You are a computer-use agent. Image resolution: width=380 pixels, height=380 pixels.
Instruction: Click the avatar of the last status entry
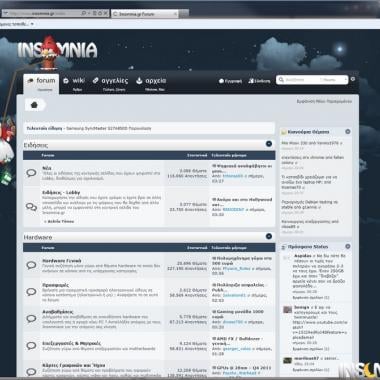[x=287, y=360]
